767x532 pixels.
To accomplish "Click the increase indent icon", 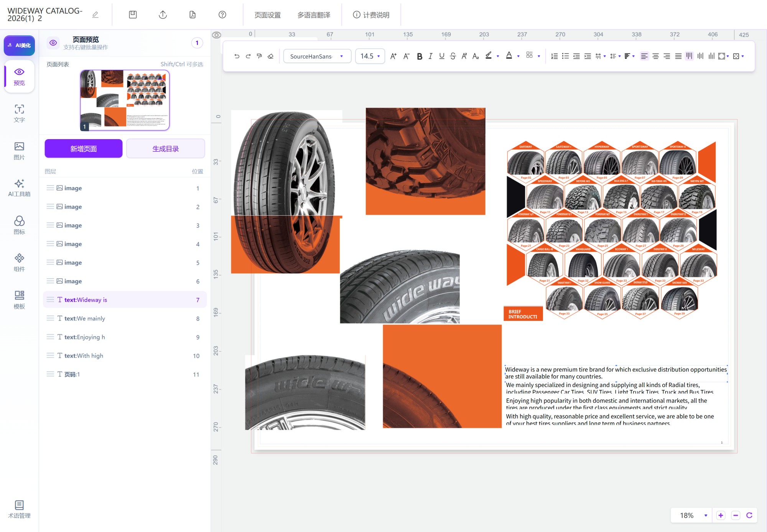I will pos(588,56).
